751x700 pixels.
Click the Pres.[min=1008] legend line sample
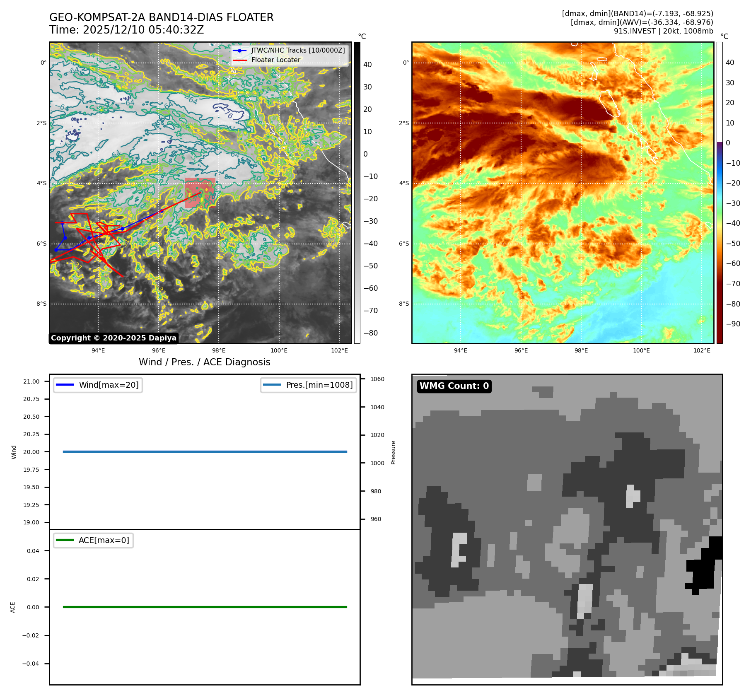272,385
